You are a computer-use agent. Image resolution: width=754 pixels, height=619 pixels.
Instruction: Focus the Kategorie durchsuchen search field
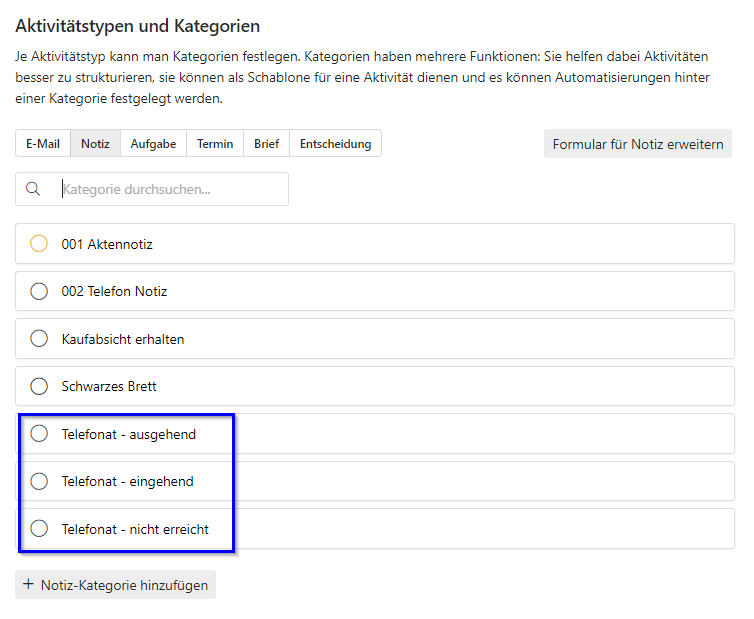[170, 189]
